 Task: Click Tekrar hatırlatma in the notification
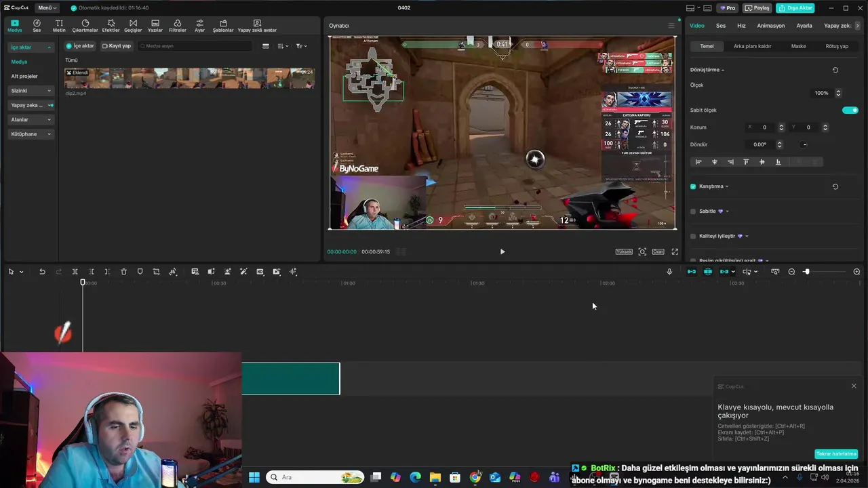tap(837, 454)
